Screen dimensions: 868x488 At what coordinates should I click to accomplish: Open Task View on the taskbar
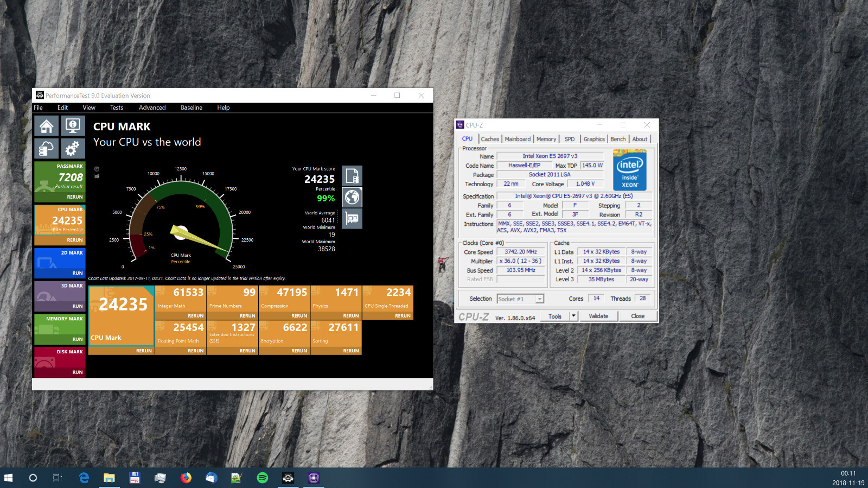click(x=58, y=478)
